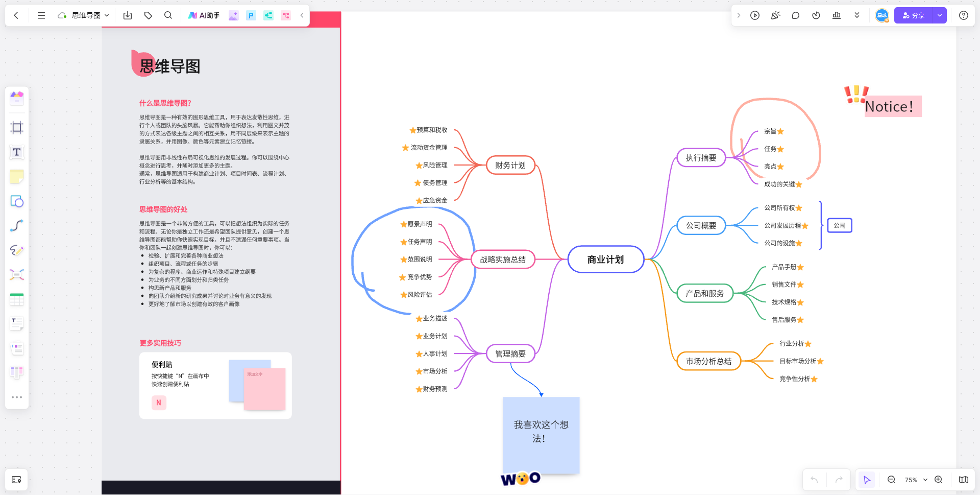Select the Shapes tool
Viewport: 980px width, 495px height.
tap(17, 201)
